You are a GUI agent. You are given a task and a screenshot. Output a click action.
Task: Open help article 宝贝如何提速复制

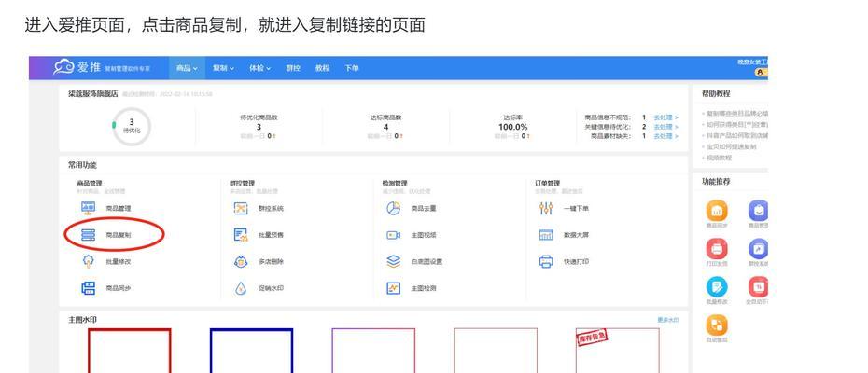coord(731,146)
